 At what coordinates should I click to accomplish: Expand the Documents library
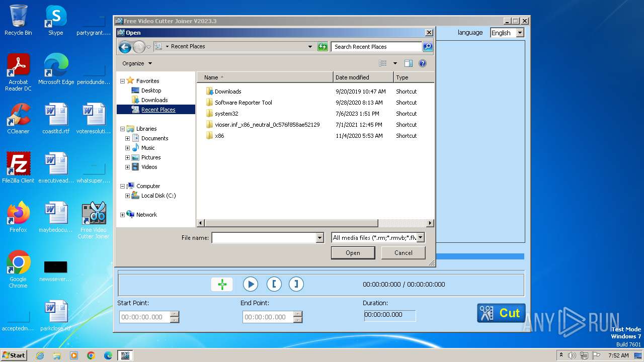coord(127,138)
